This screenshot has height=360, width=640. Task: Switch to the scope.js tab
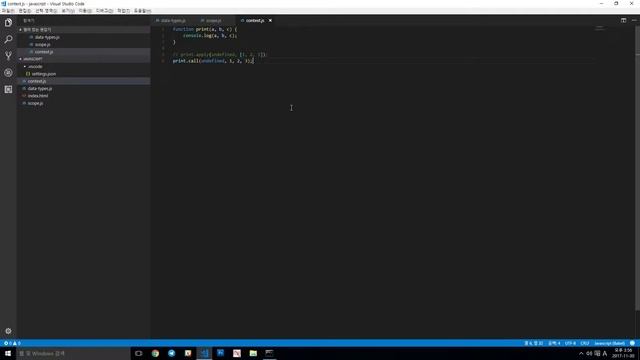[x=213, y=20]
